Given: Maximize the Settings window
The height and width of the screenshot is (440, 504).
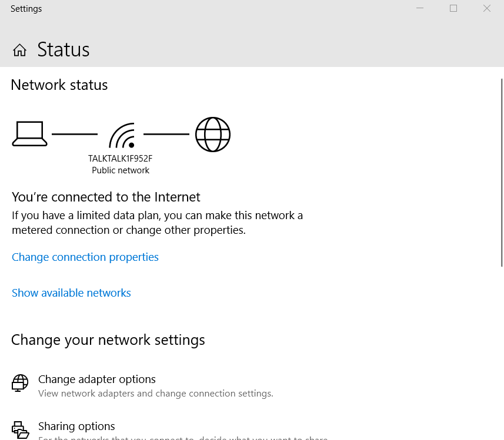Looking at the screenshot, I should 453,9.
